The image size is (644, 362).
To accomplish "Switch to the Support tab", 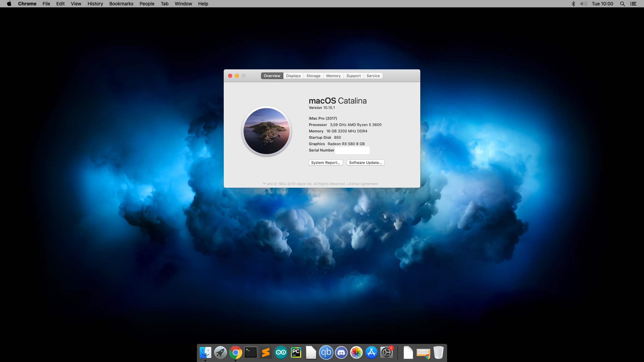I will [354, 76].
